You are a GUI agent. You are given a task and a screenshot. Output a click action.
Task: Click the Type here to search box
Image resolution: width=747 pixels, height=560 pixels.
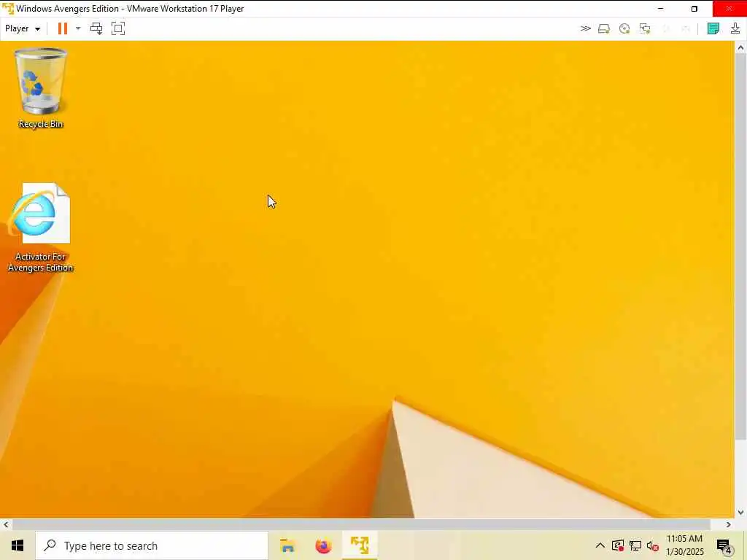(152, 545)
